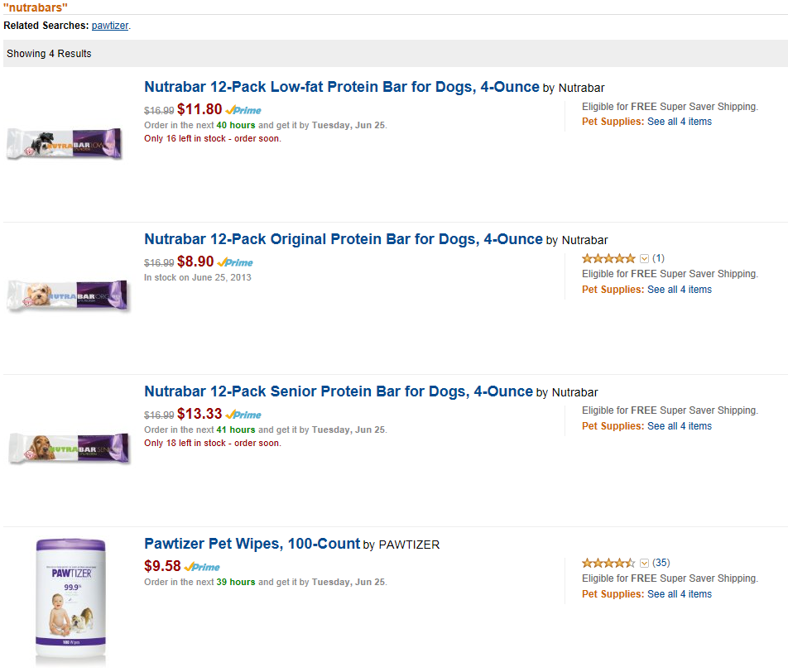Screen dimensions: 788x672
Task: Open Pawtizer Pet Wipes, 100-Count title
Action: (252, 544)
